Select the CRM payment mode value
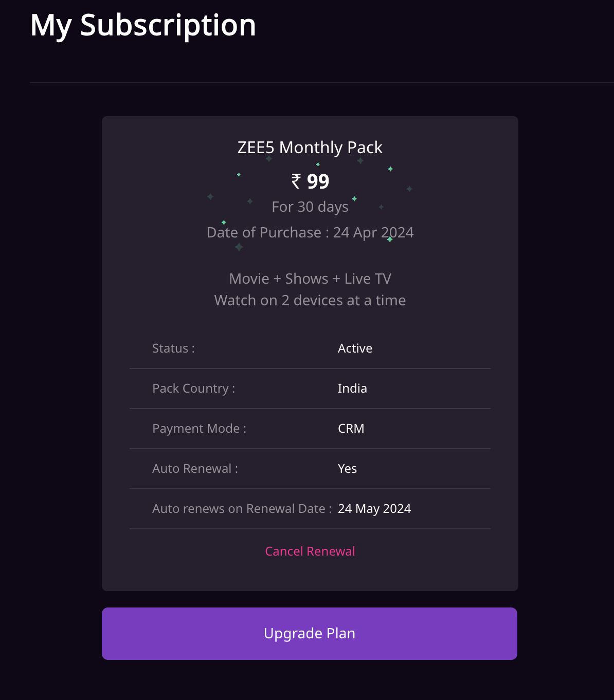 coord(351,429)
